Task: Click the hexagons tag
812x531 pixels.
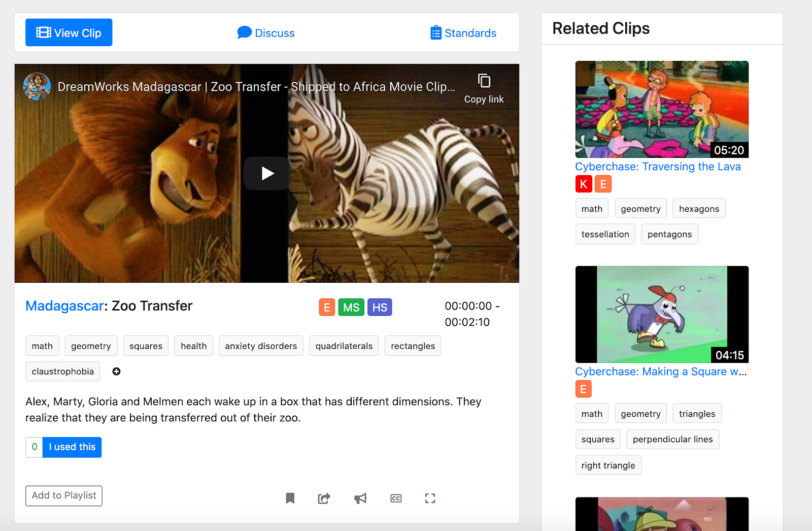Action: [699, 208]
